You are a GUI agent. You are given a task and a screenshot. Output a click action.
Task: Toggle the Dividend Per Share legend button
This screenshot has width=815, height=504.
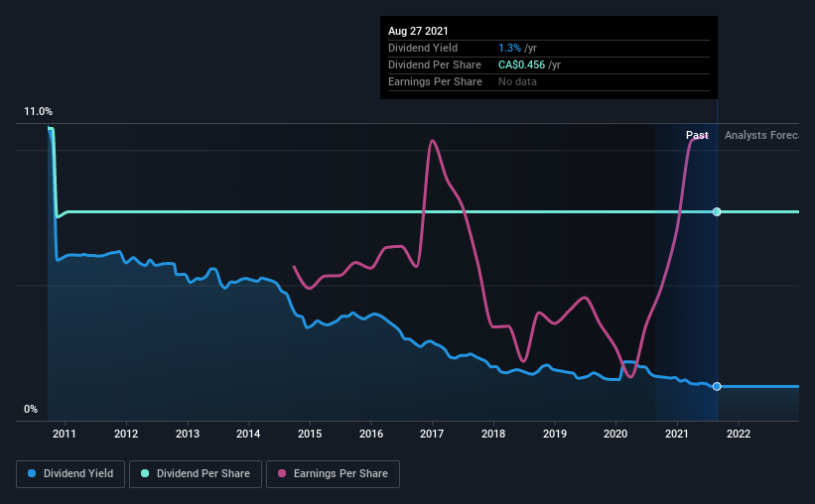[196, 474]
